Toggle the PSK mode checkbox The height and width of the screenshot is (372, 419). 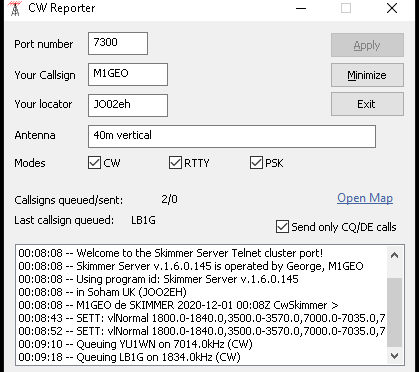tap(256, 163)
